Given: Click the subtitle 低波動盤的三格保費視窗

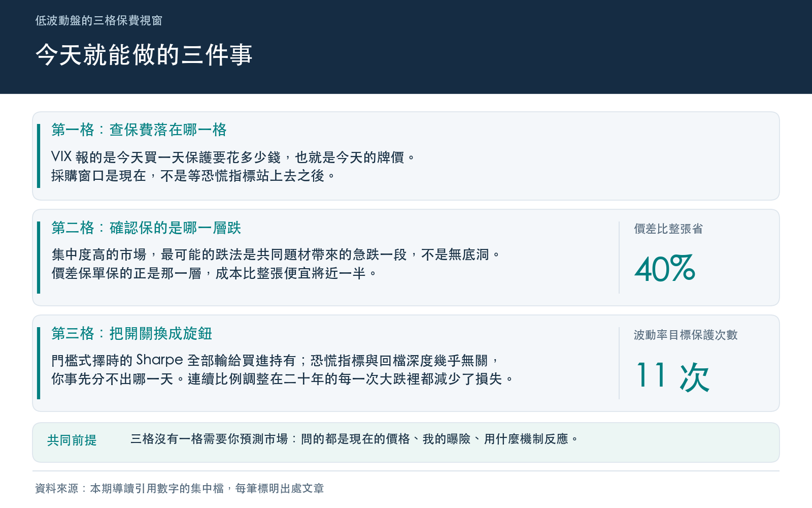Looking at the screenshot, I should point(99,20).
